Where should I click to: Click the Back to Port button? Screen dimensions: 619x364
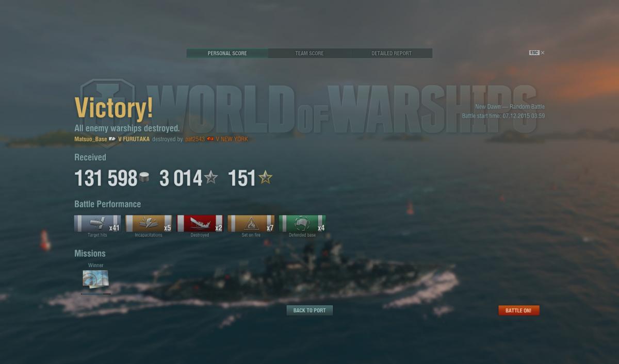pos(309,310)
